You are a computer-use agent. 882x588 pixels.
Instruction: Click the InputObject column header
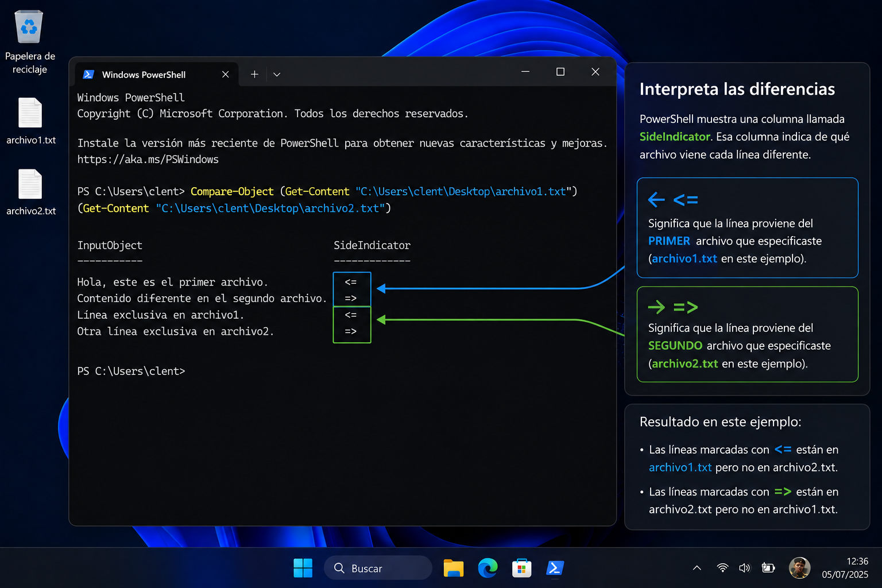[x=110, y=245]
